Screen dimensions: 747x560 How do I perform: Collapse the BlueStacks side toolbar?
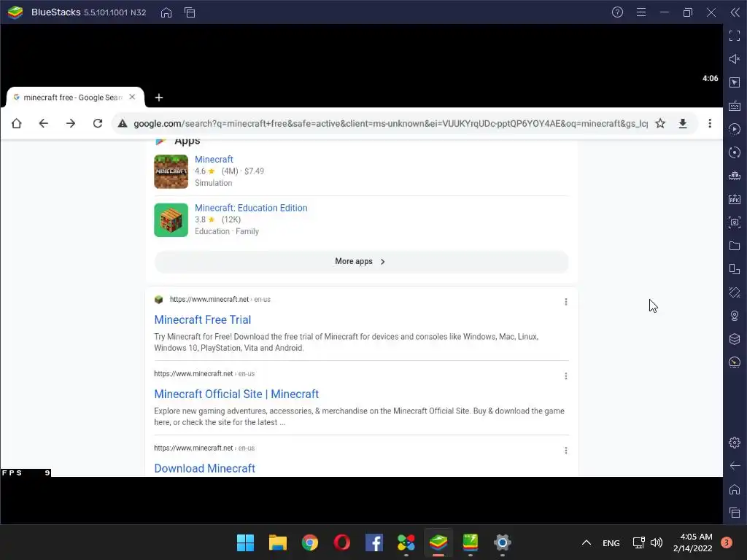tap(735, 12)
